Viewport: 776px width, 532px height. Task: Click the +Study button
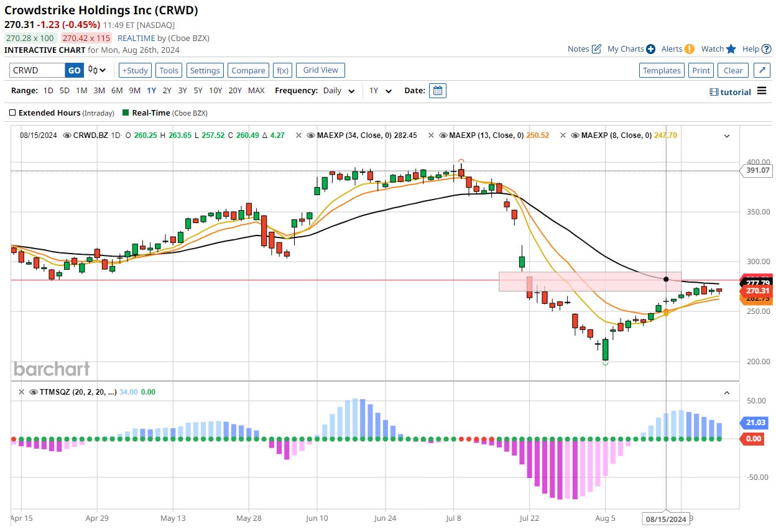[x=134, y=70]
